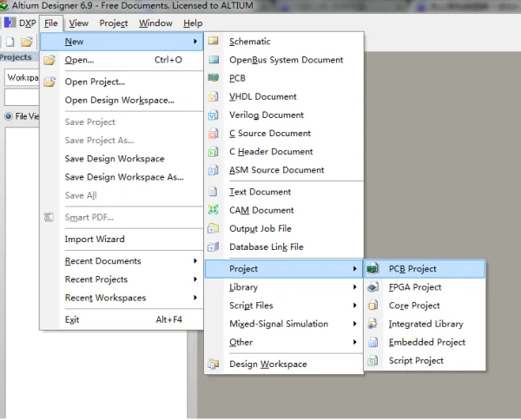Click the open folder toolbar icon
This screenshot has height=420, width=521.
pyautogui.click(x=27, y=42)
